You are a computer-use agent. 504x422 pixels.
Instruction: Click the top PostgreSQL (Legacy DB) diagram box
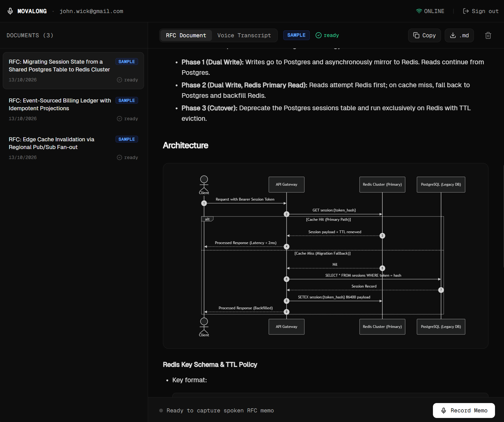441,184
